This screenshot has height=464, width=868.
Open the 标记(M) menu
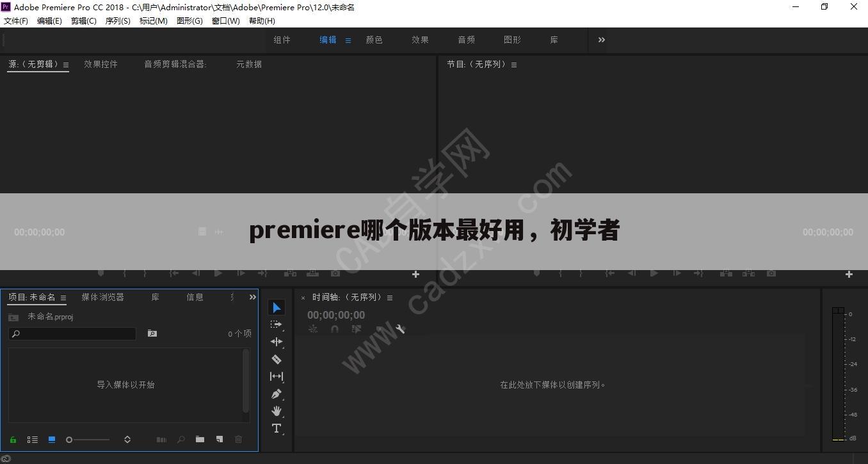tap(154, 20)
